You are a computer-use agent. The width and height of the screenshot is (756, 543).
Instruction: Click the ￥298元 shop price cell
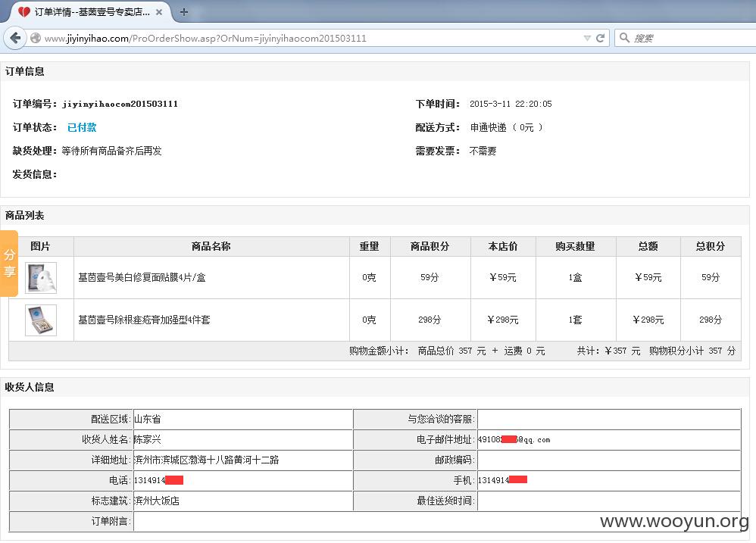(503, 320)
